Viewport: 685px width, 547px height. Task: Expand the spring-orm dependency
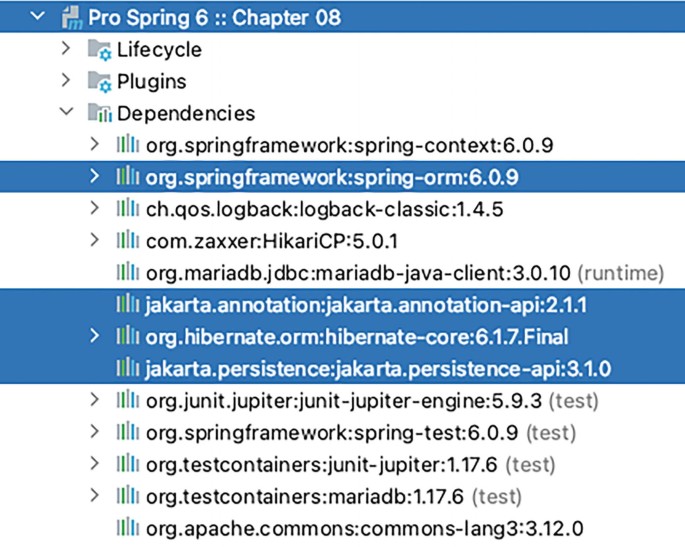click(94, 177)
